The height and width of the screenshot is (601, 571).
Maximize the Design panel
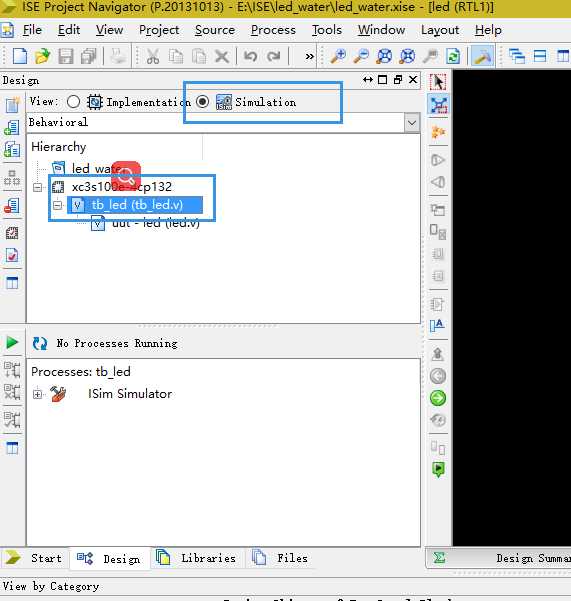point(382,80)
